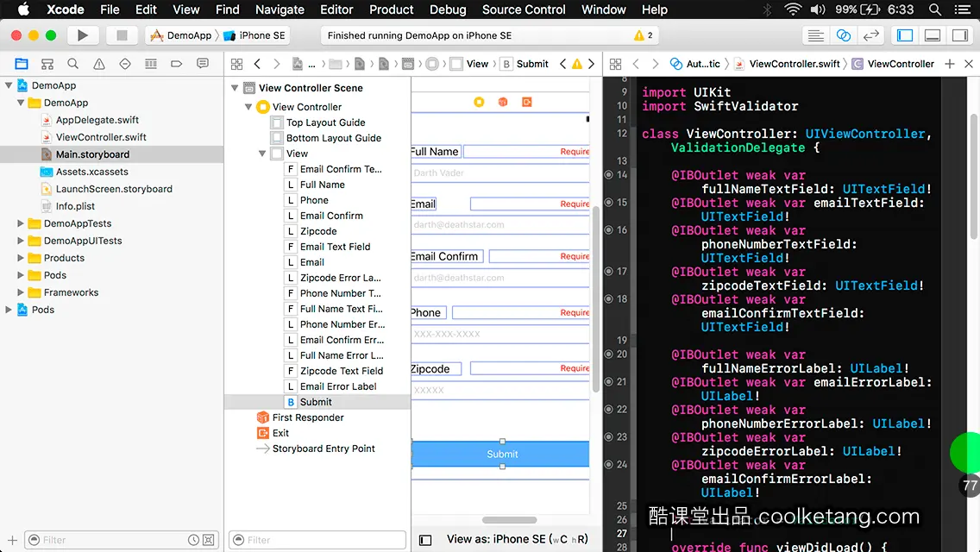Open the Symbol navigator icon
This screenshot has height=552, width=980.
(47, 64)
